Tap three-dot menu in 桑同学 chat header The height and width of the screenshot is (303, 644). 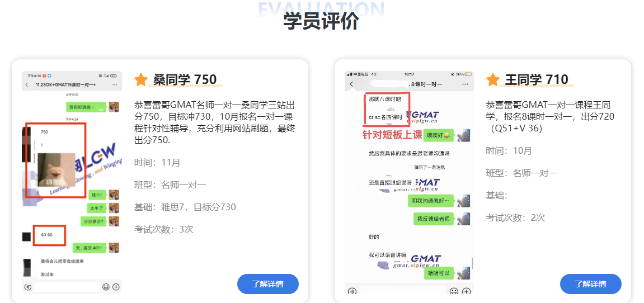point(115,84)
